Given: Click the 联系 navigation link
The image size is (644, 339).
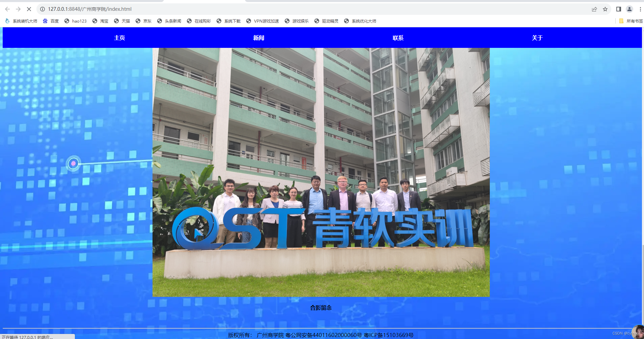Looking at the screenshot, I should (397, 38).
